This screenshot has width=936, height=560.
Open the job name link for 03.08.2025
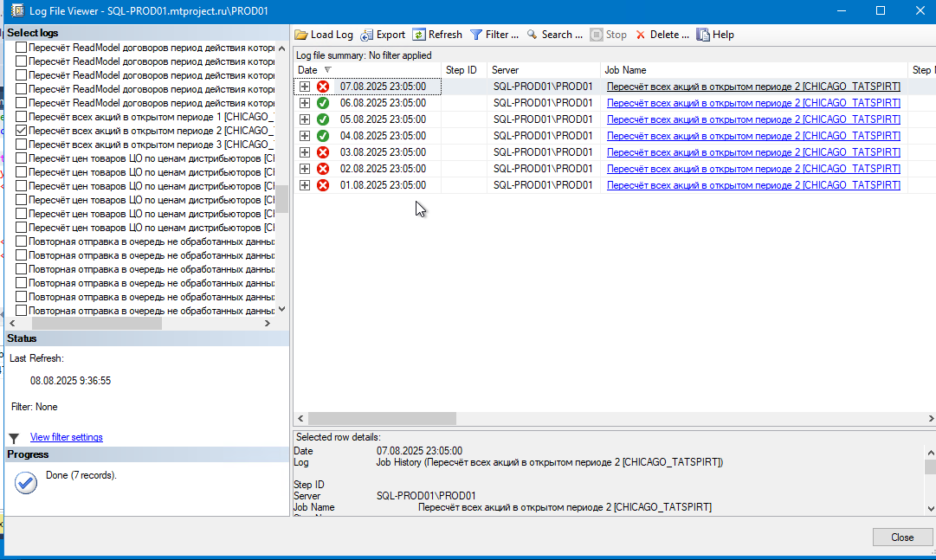[x=753, y=152]
